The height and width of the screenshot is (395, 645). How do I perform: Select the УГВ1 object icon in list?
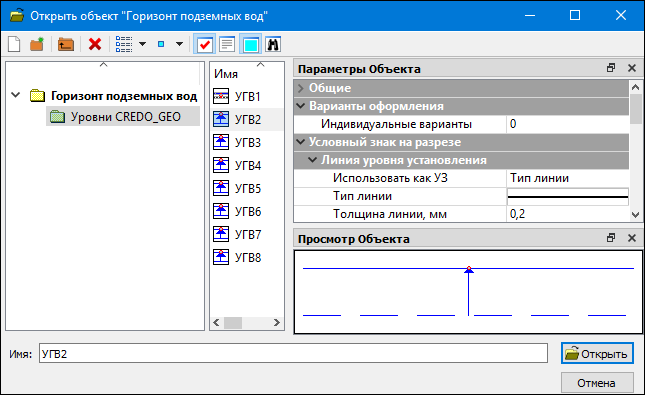(221, 96)
